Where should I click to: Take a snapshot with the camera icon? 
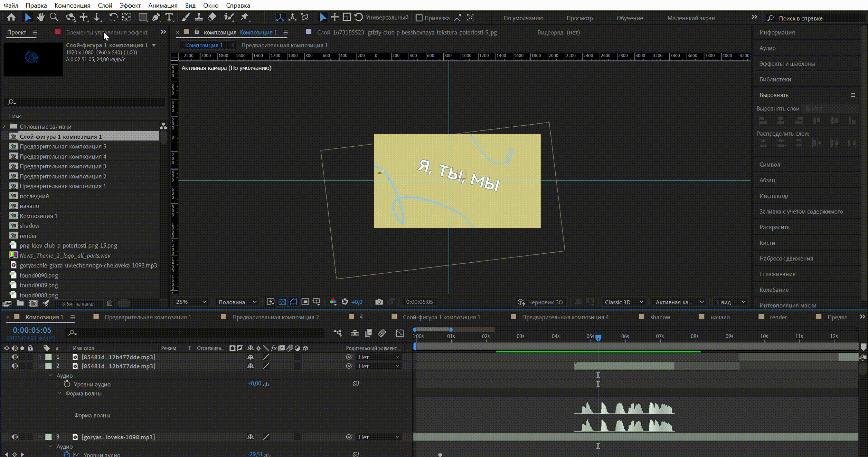pyautogui.click(x=379, y=302)
